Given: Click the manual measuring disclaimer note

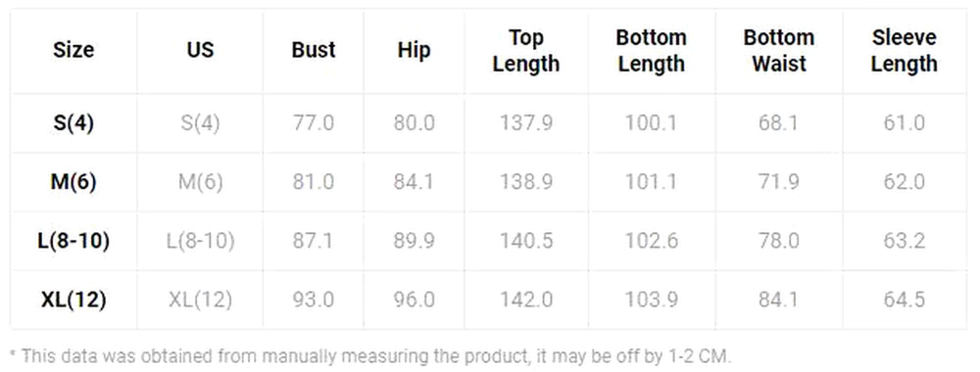Looking at the screenshot, I should click(370, 356).
